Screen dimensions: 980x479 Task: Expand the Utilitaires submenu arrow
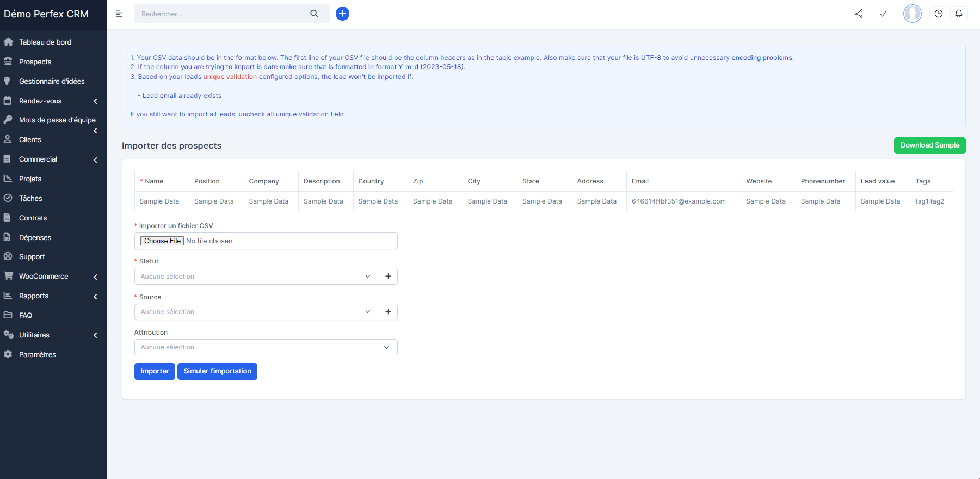coord(95,335)
